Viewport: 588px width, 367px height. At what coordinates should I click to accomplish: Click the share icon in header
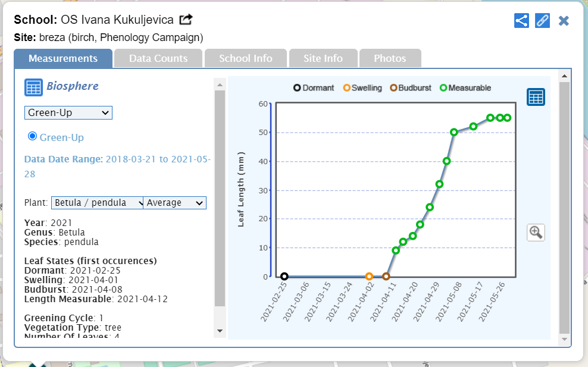coord(521,21)
